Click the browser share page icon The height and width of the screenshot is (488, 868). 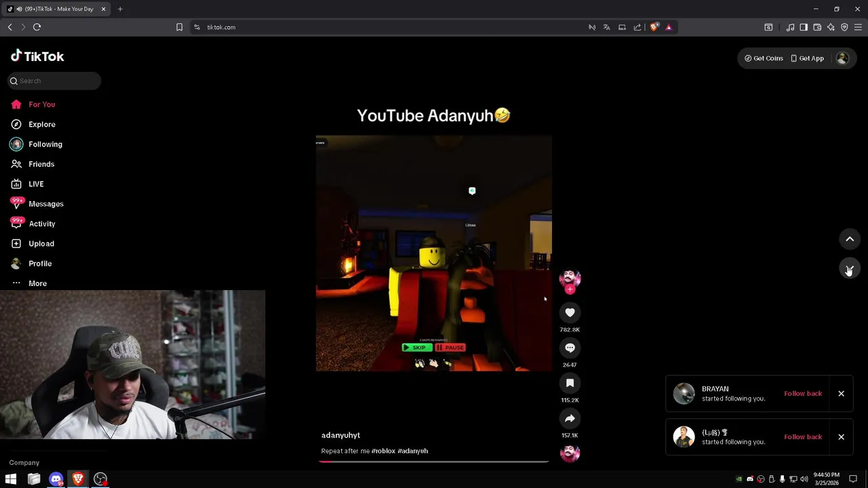637,27
